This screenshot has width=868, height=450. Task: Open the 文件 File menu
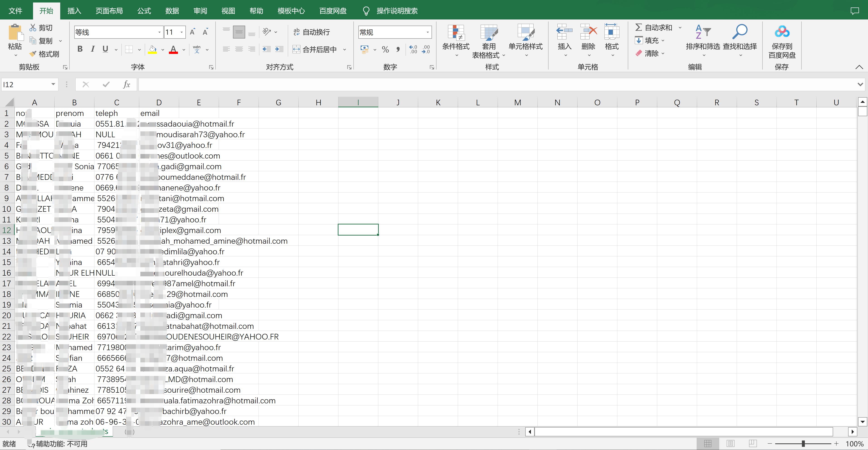[15, 11]
